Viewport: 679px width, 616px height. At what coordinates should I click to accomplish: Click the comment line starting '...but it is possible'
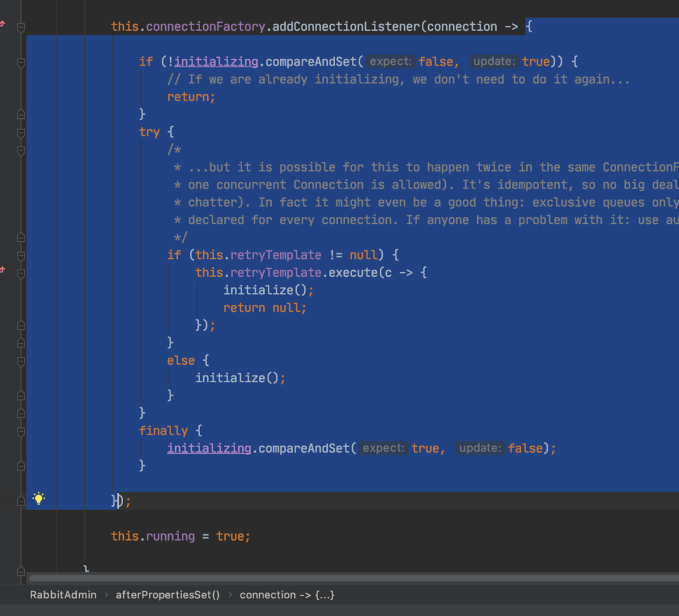coord(426,168)
